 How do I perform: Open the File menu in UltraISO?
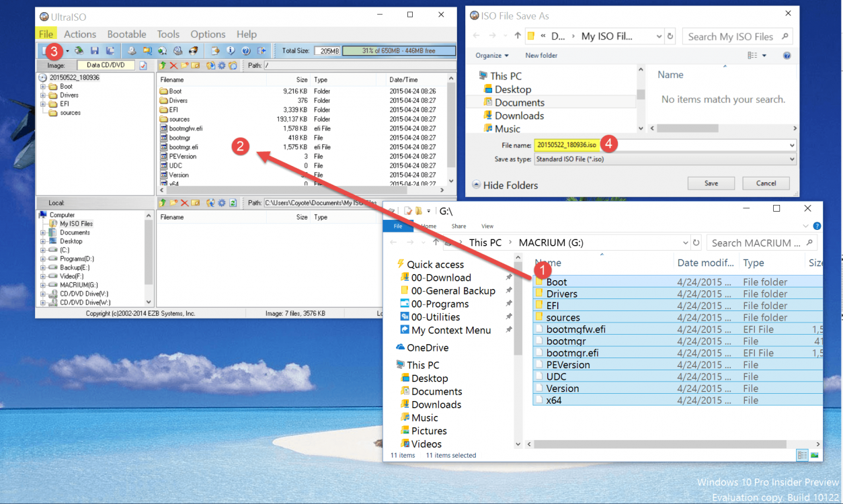click(x=46, y=34)
